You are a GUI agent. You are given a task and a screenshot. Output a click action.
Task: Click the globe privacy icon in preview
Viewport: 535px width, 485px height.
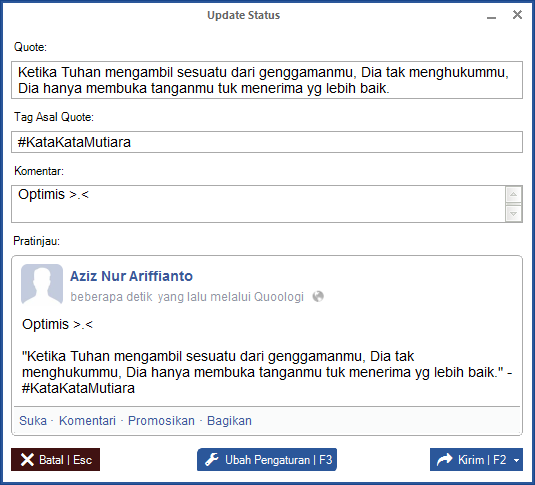(318, 296)
